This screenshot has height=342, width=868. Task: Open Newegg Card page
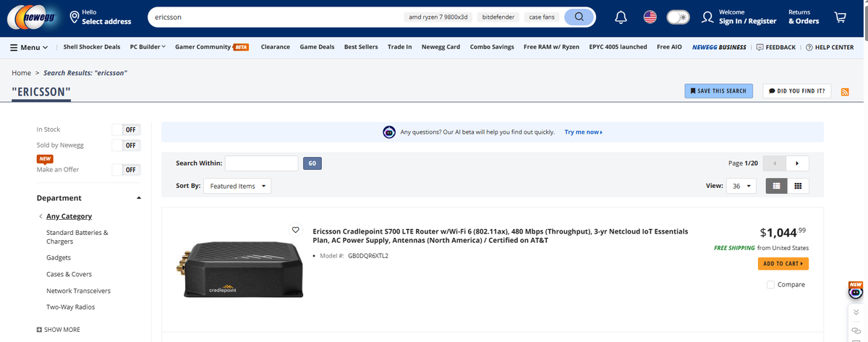point(441,47)
